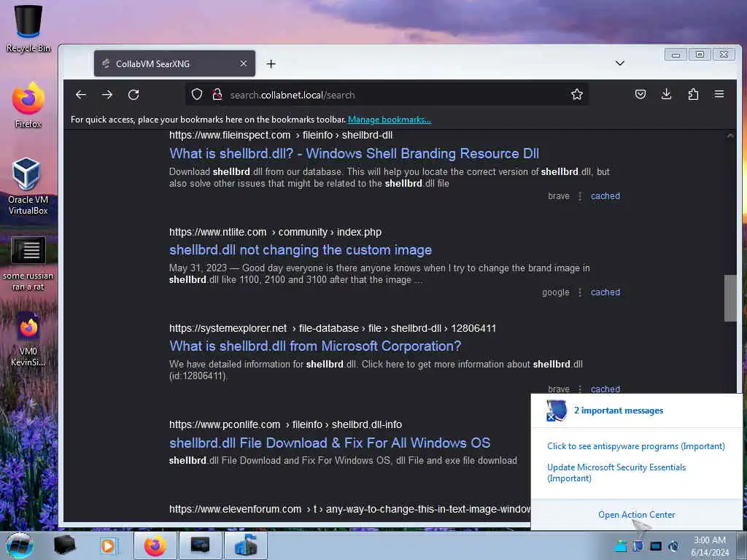747x560 pixels.
Task: Open the Firefox hamburger application menu
Action: [719, 94]
